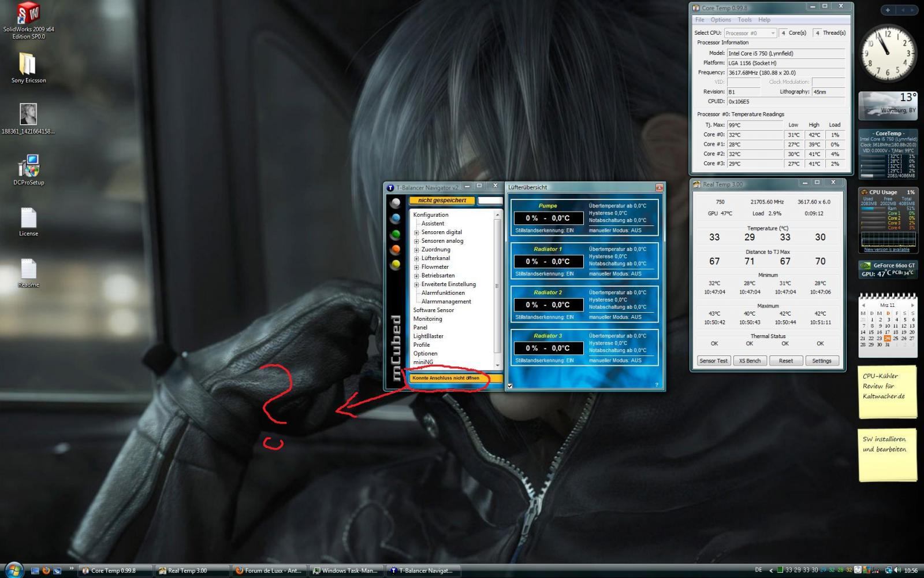Click the add gadget plus button in sidebar
924x578 pixels.
pos(888,10)
